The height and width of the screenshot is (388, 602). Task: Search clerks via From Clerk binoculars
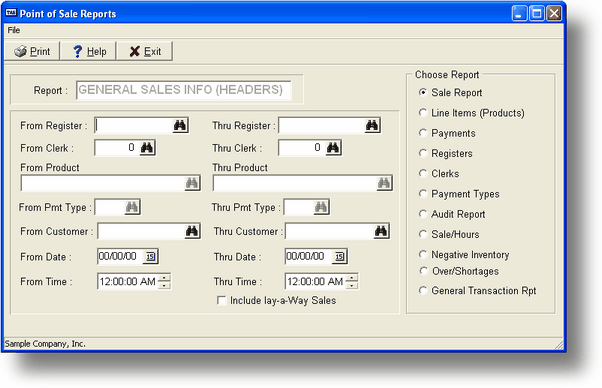tap(147, 148)
